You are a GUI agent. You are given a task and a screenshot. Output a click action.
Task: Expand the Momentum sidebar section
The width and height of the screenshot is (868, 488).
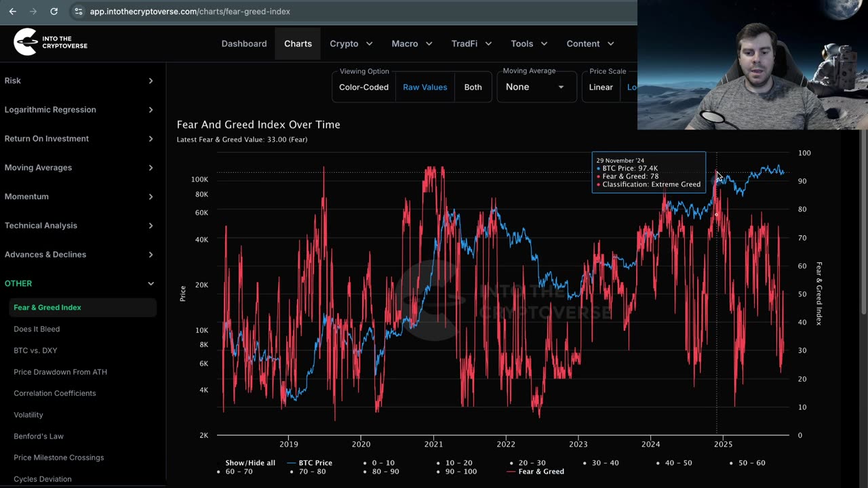pyautogui.click(x=79, y=197)
